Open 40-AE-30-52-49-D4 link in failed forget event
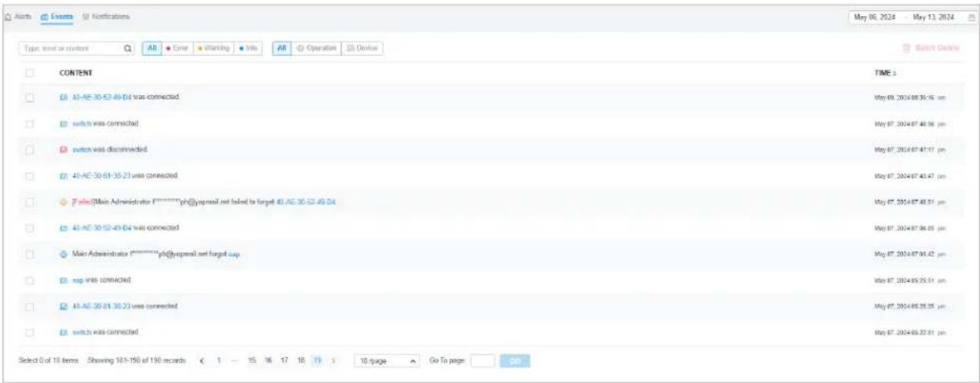 pyautogui.click(x=306, y=202)
